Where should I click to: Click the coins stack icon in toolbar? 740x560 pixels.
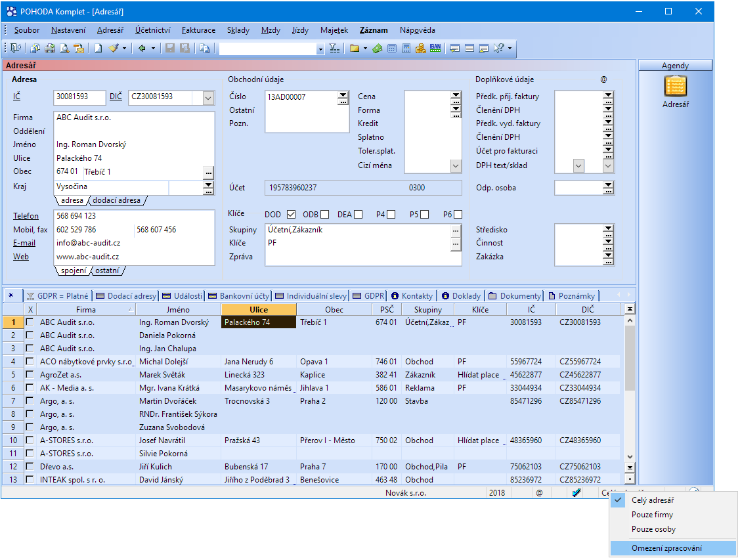click(420, 48)
